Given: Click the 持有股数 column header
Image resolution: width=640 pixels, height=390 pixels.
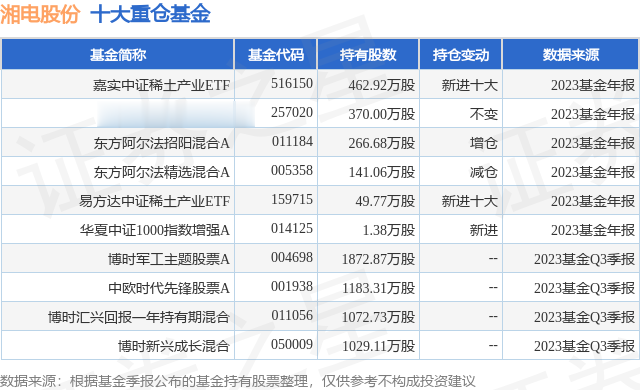Looking at the screenshot, I should click(368, 55).
